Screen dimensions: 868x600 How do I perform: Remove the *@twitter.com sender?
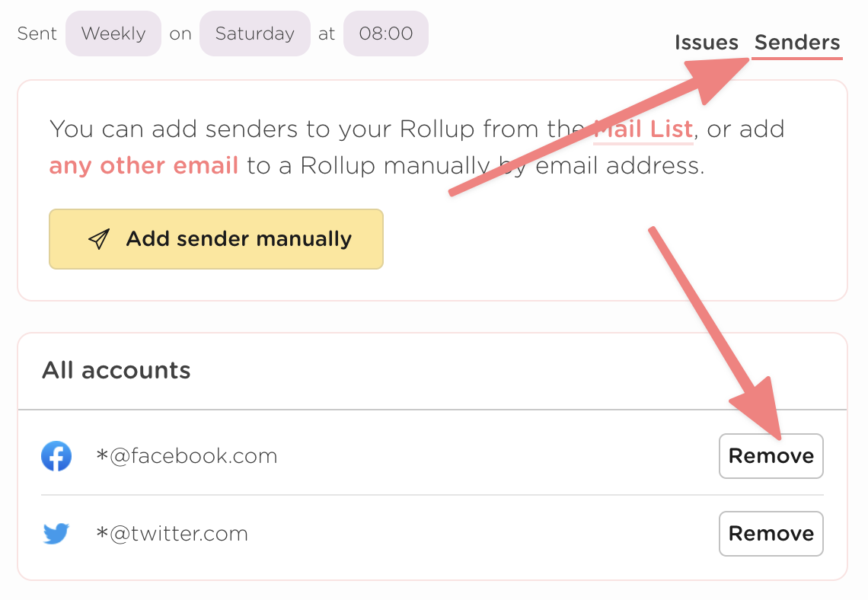click(x=771, y=534)
